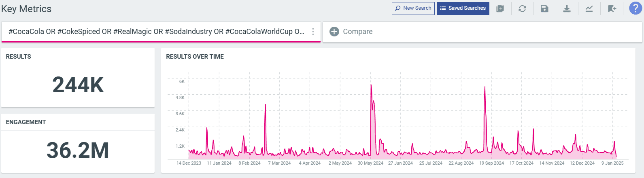Click the New Search button
644x178 pixels.
pos(413,8)
